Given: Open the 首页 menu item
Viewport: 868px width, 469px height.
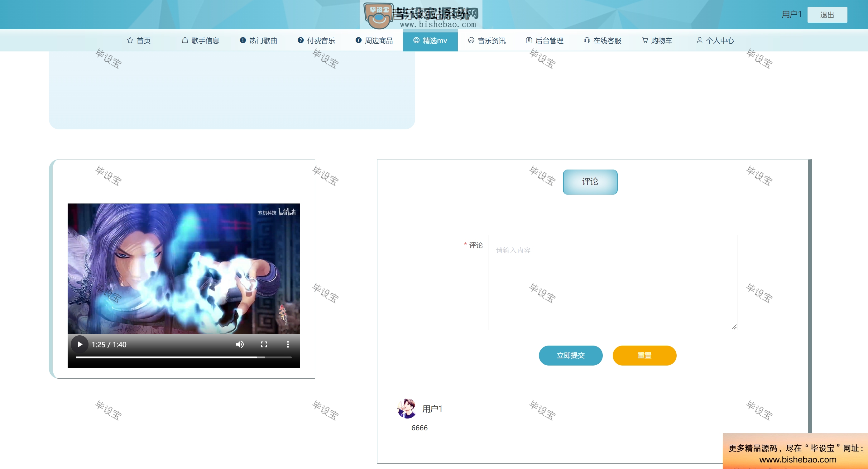Looking at the screenshot, I should (x=139, y=41).
